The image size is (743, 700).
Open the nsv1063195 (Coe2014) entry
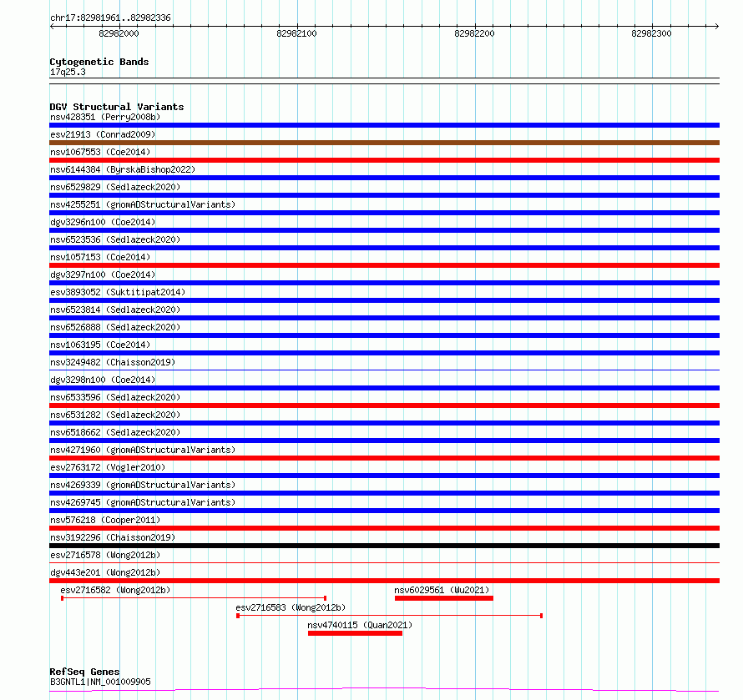(x=100, y=345)
